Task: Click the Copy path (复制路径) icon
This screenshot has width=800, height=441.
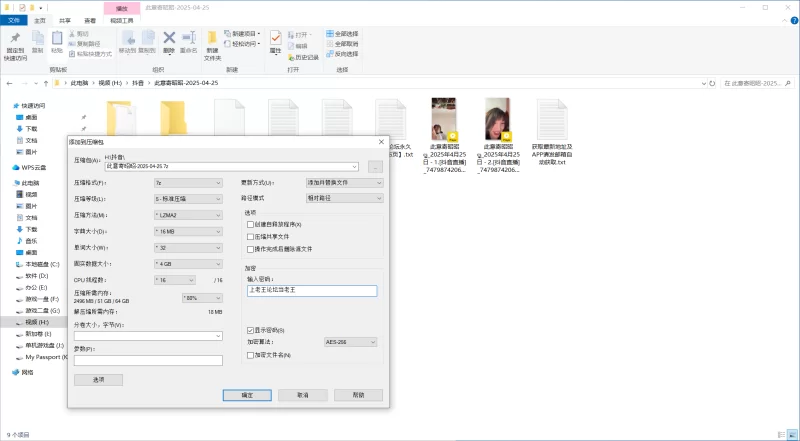Action: click(72, 44)
